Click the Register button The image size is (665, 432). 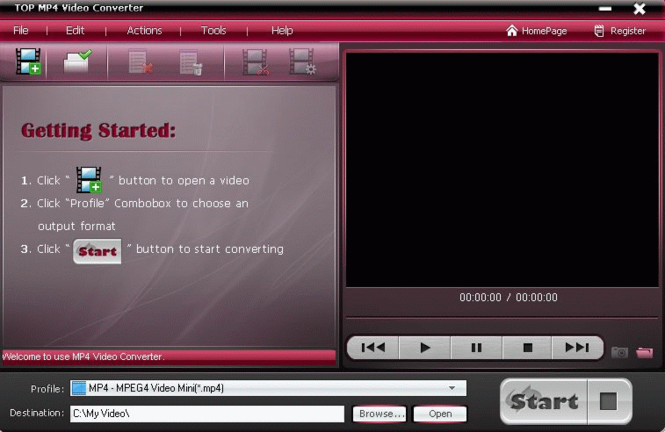point(620,31)
